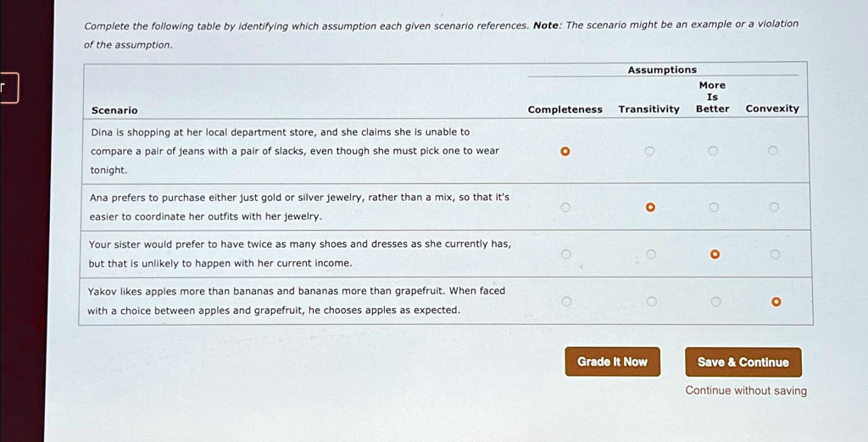
Task: Select Transitivity for Yakov's apples scenario
Action: click(650, 301)
